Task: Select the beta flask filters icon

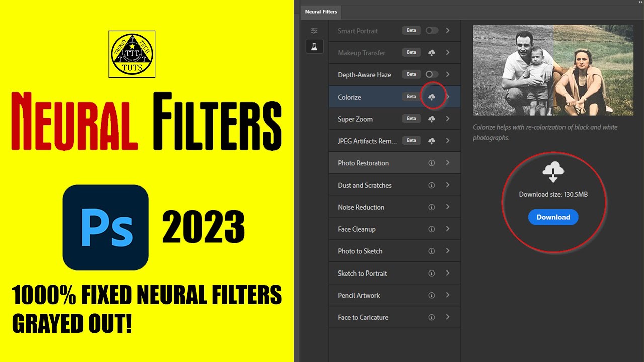Action: [x=314, y=46]
